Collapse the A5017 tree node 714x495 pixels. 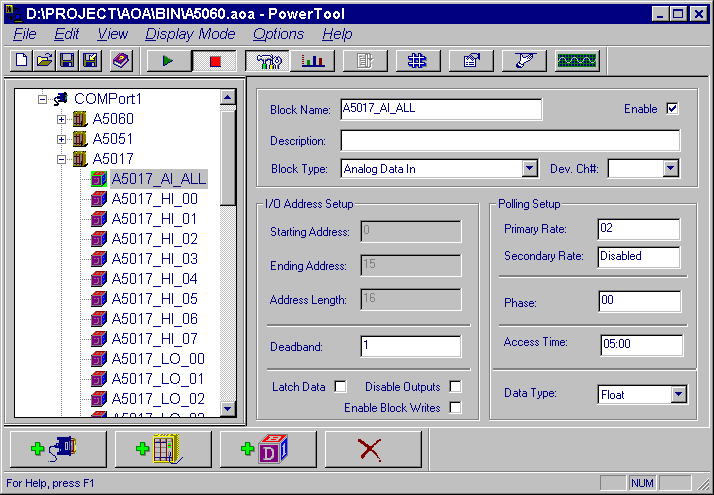pos(61,159)
